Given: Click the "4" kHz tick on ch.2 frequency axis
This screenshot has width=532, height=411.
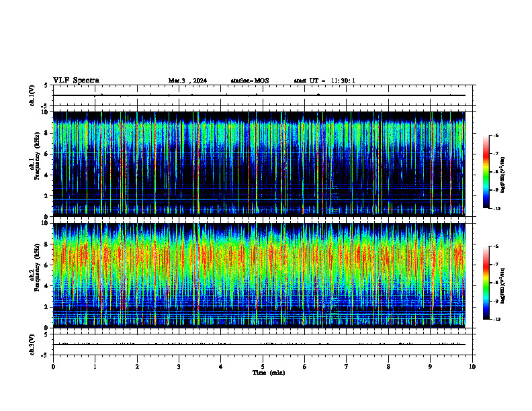Looking at the screenshot, I should click(46, 286).
